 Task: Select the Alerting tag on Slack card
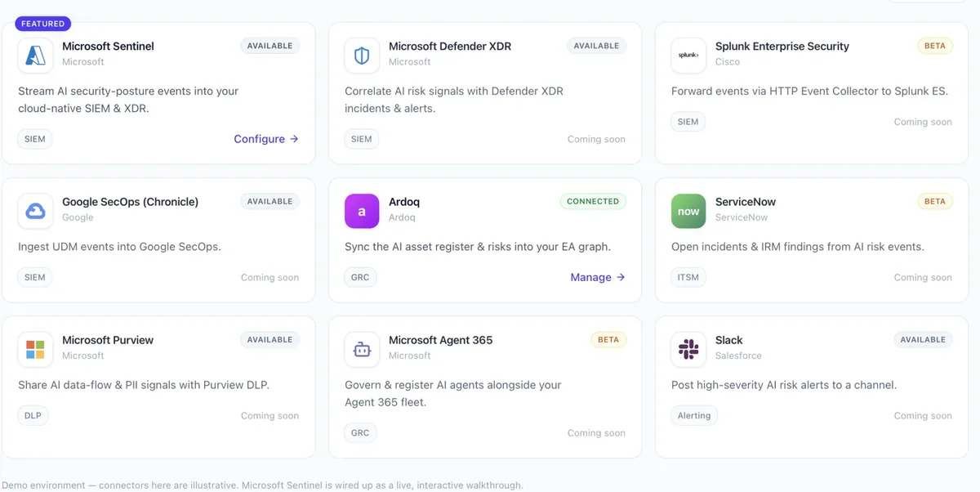pos(694,415)
